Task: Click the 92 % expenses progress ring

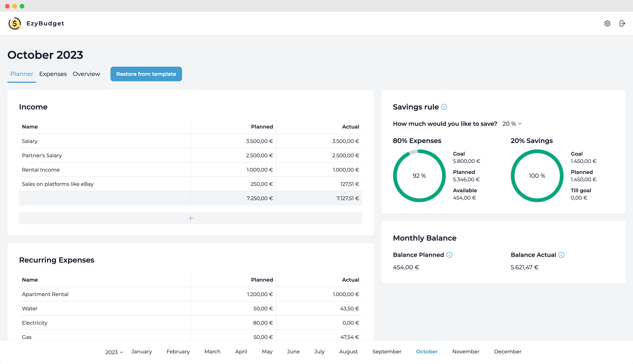Action: 419,176
